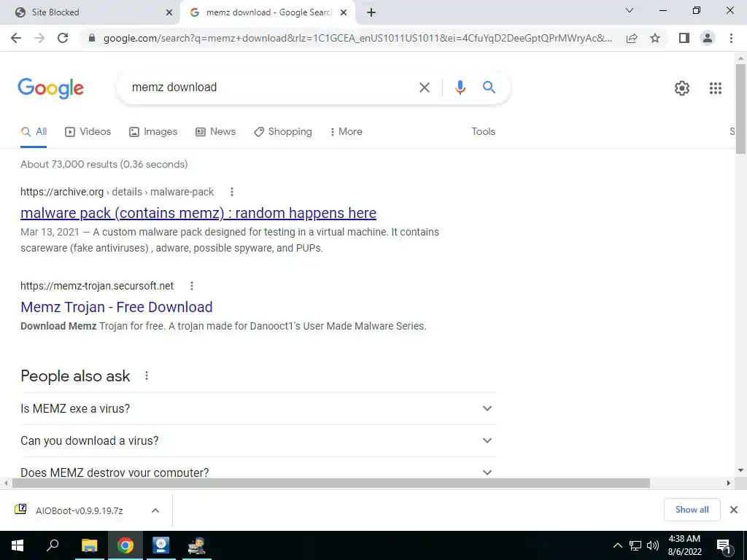Click the horizontal page scrollbar
The image size is (747, 560).
click(330, 483)
